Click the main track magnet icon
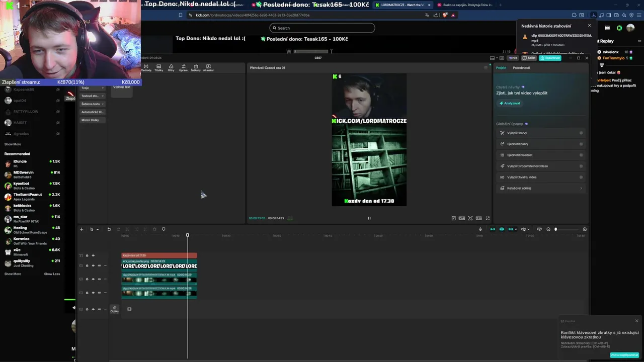Screen dimensions: 644x362 point(493,229)
